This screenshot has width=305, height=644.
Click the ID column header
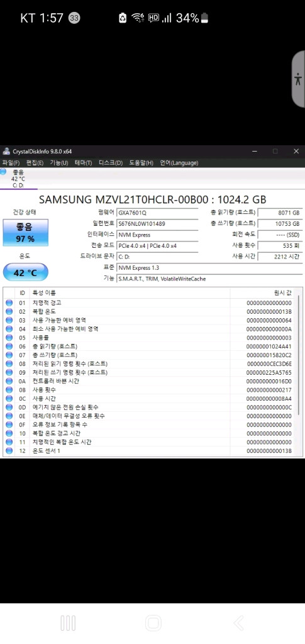(23, 293)
